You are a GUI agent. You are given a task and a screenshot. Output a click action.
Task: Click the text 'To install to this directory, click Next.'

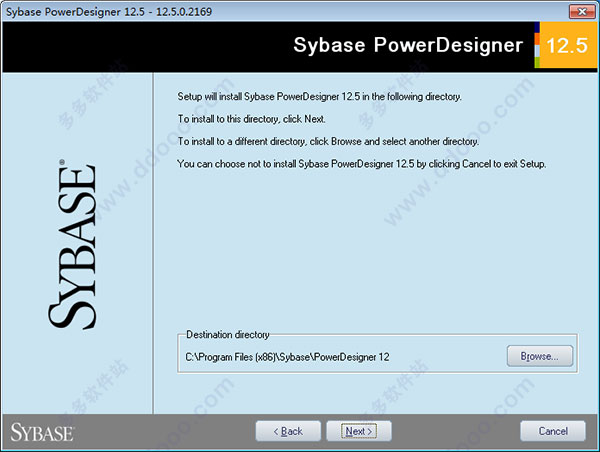[251, 119]
